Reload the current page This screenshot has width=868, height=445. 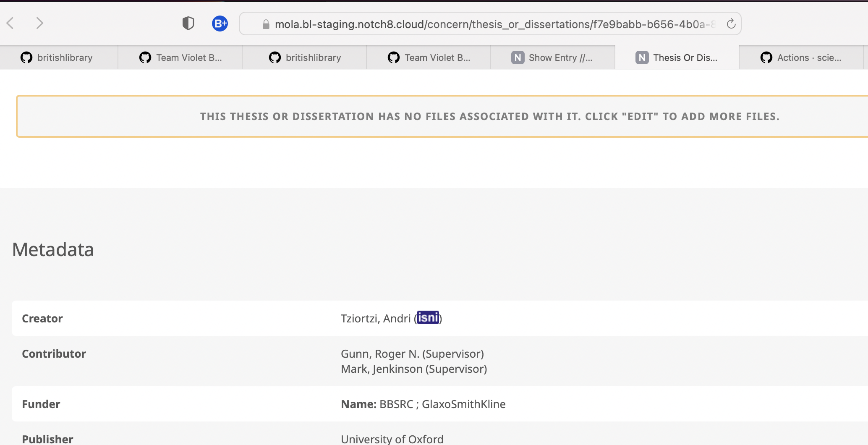(x=732, y=24)
